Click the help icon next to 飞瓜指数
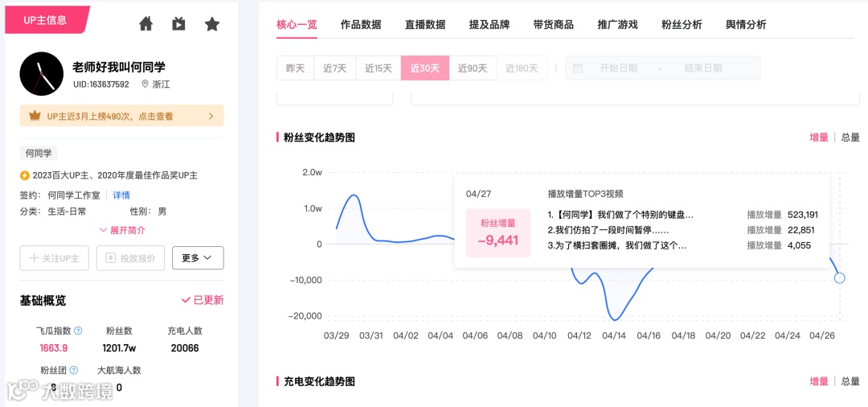This screenshot has width=868, height=407. tap(78, 331)
